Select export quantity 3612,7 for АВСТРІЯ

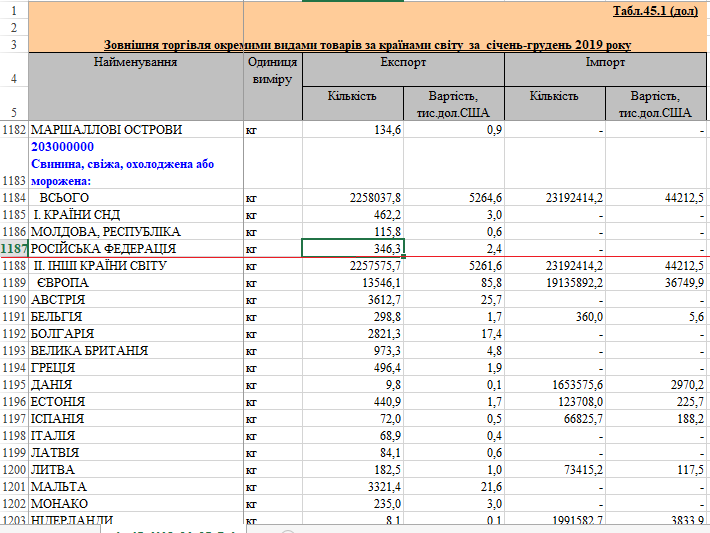(353, 300)
